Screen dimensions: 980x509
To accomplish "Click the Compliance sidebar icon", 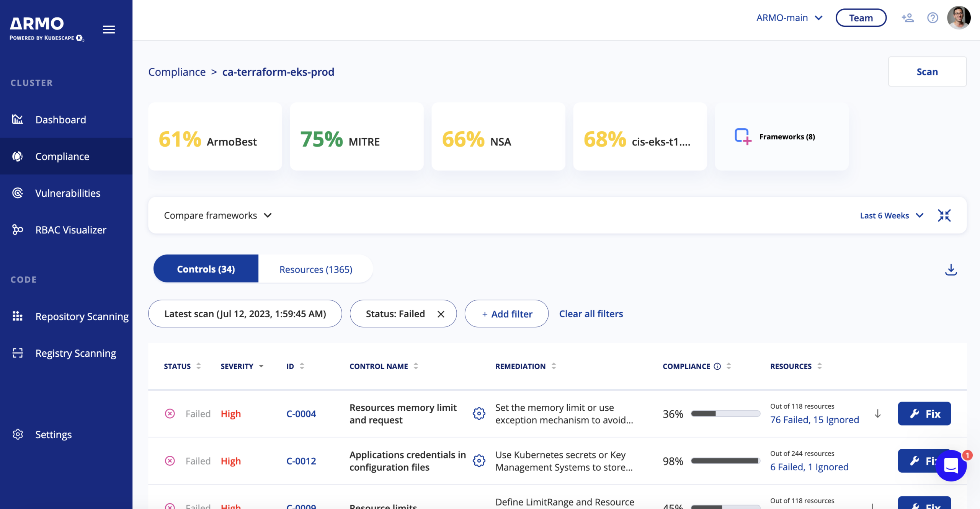I will click(18, 156).
